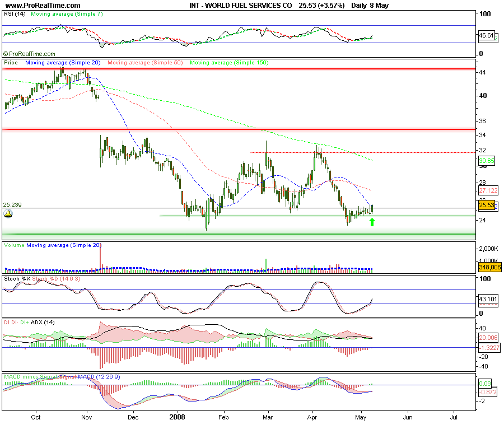Click the Oct label on time axis
The width and height of the screenshot is (504, 448).
click(36, 417)
